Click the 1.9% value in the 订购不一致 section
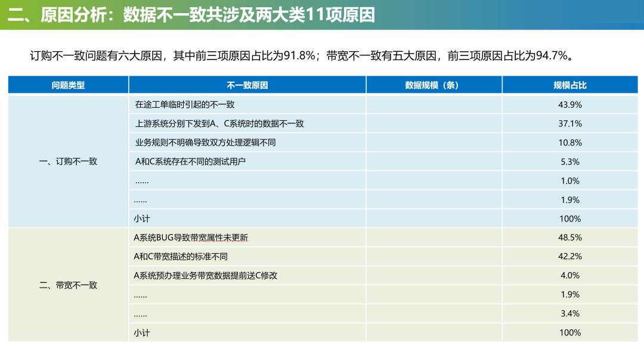This screenshot has height=349, width=644. tap(569, 200)
